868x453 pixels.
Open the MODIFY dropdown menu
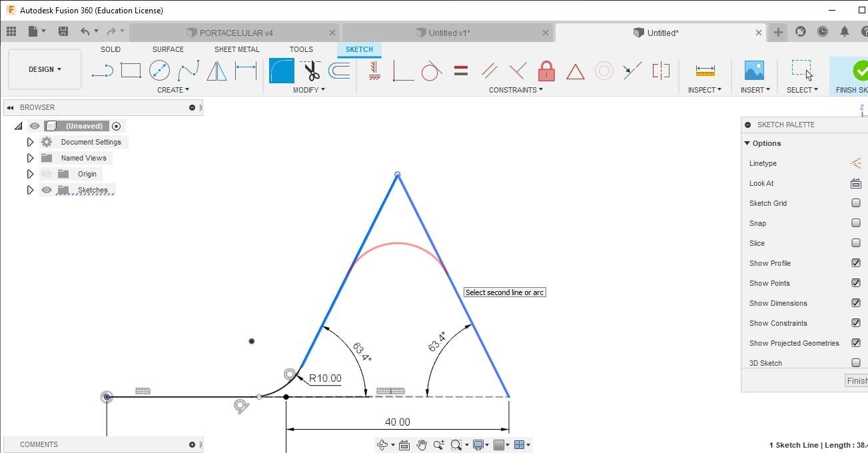tap(309, 90)
